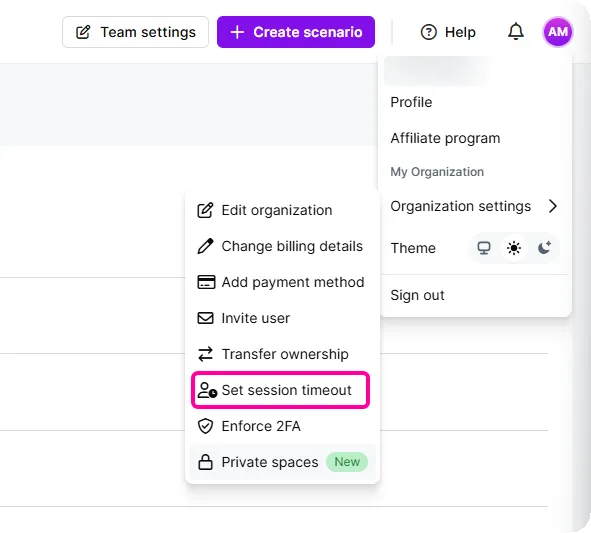This screenshot has width=591, height=533.
Task: Click the padlock icon for Private spaces
Action: point(205,462)
